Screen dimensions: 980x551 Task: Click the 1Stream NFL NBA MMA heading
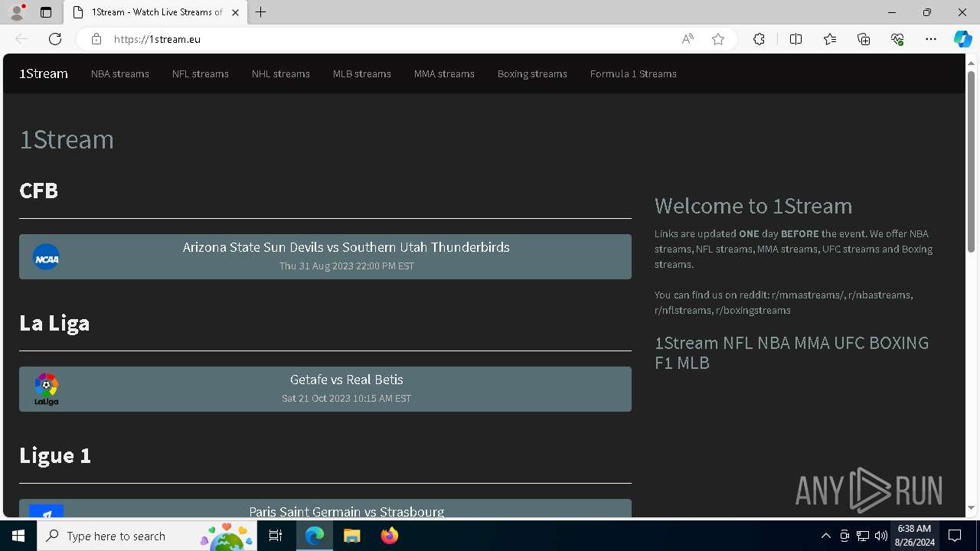pyautogui.click(x=792, y=352)
